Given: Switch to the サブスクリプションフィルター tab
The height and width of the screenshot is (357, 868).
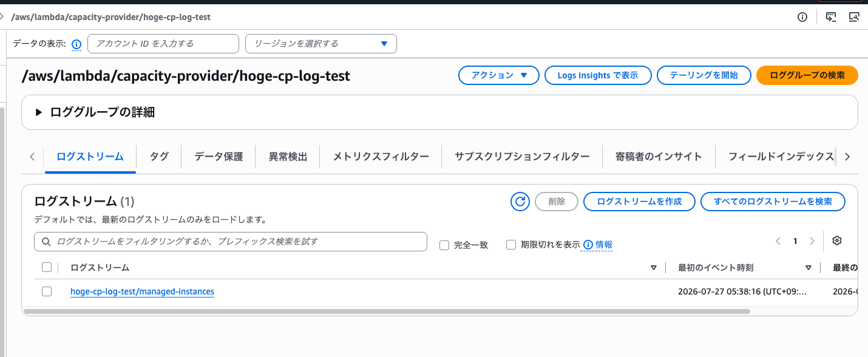Looking at the screenshot, I should [522, 157].
